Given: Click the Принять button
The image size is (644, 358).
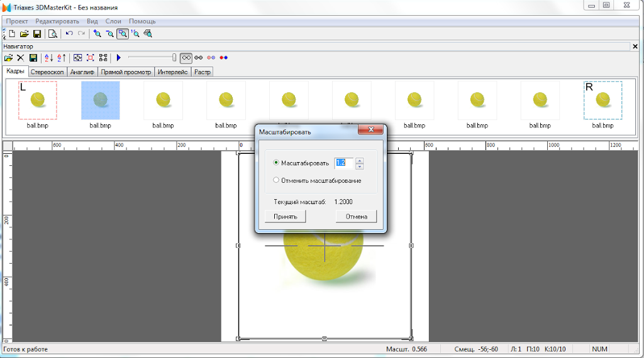Looking at the screenshot, I should click(286, 217).
